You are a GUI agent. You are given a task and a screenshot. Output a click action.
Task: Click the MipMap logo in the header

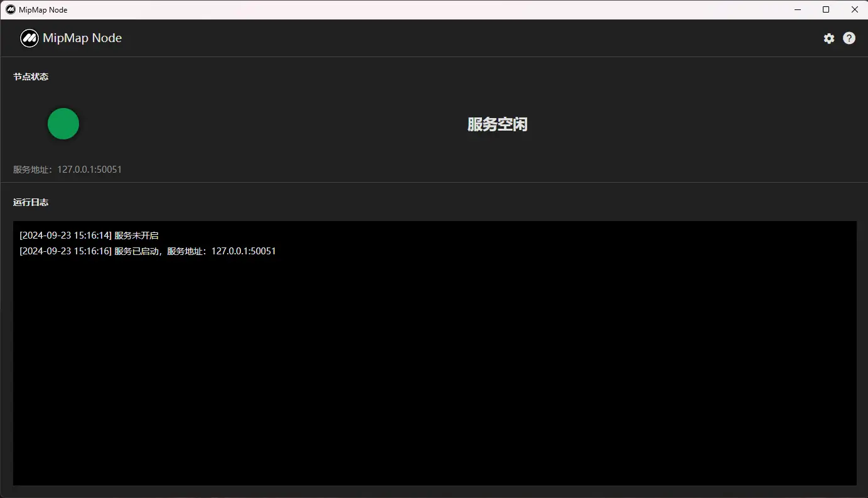click(29, 38)
